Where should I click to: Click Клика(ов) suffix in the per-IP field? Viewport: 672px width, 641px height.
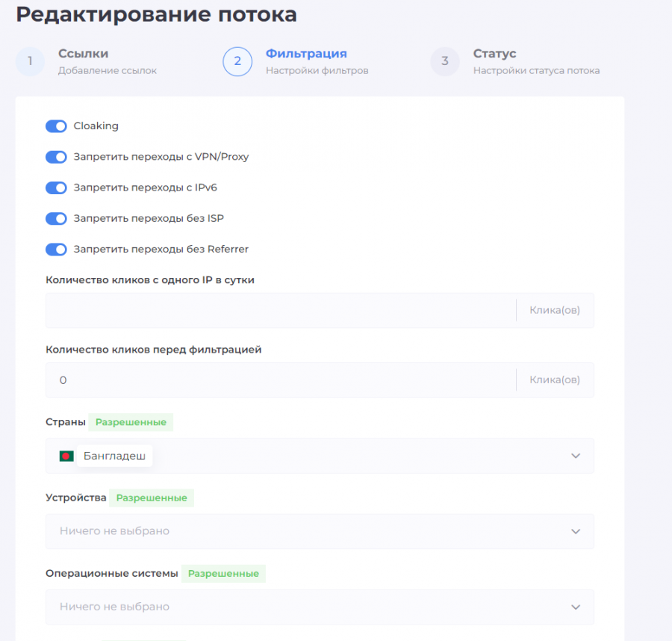tap(555, 311)
